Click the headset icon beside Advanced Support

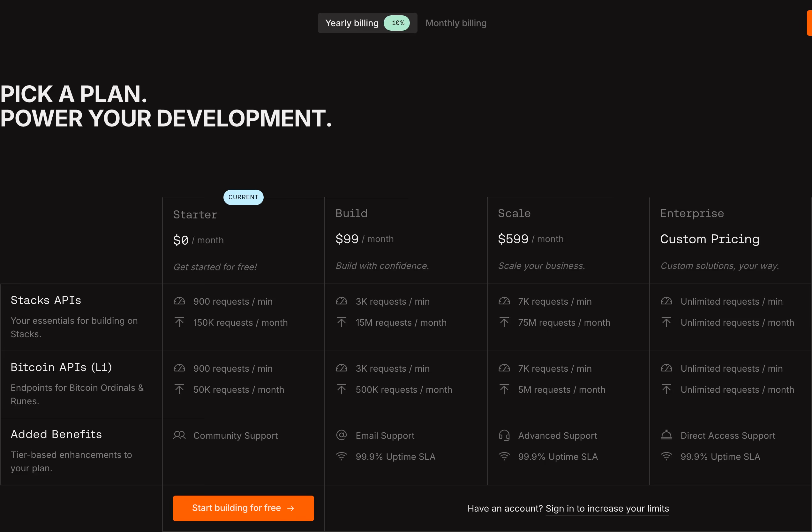[x=504, y=435]
